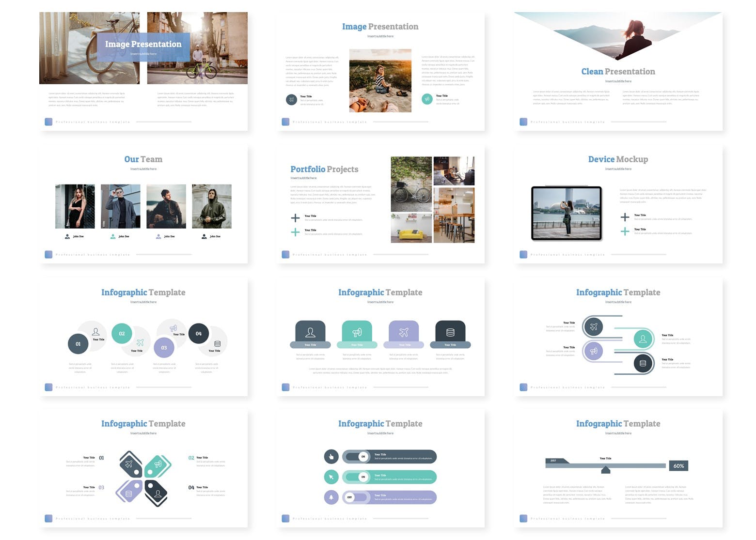Select the dark airplane tag in four-tag infographic
Image resolution: width=756 pixels, height=540 pixels.
click(x=131, y=464)
